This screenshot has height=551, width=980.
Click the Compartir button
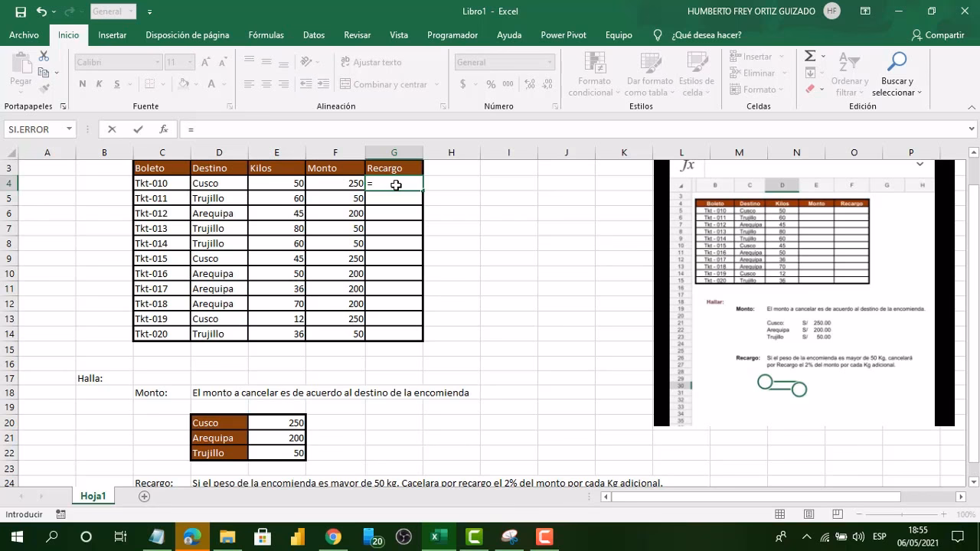(938, 35)
